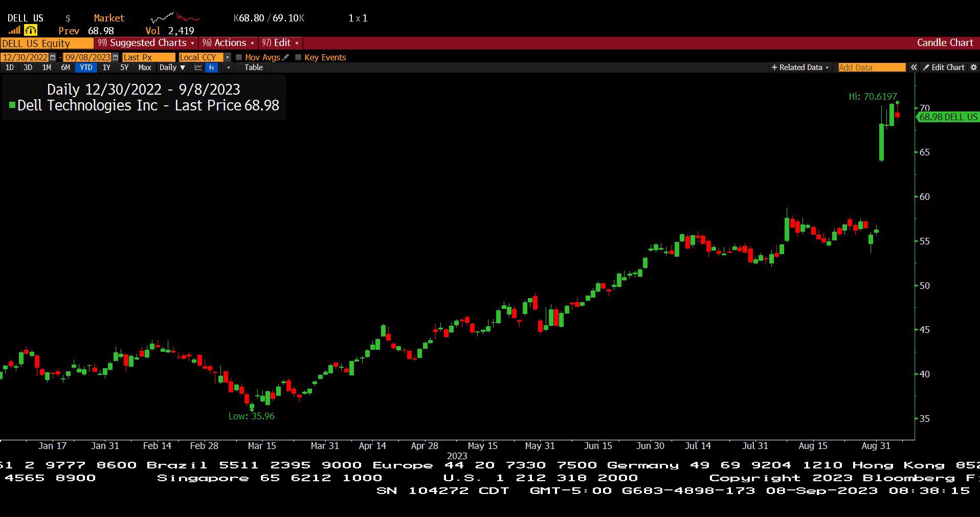Open the Daily periodicity dropdown
Screen dimensions: 980x517
pos(172,68)
